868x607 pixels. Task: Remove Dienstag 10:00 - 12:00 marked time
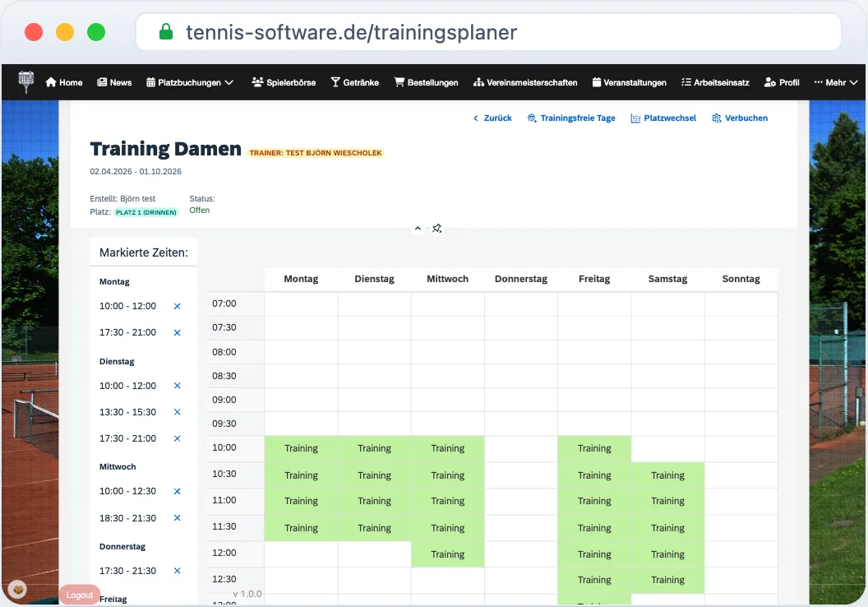pyautogui.click(x=178, y=386)
